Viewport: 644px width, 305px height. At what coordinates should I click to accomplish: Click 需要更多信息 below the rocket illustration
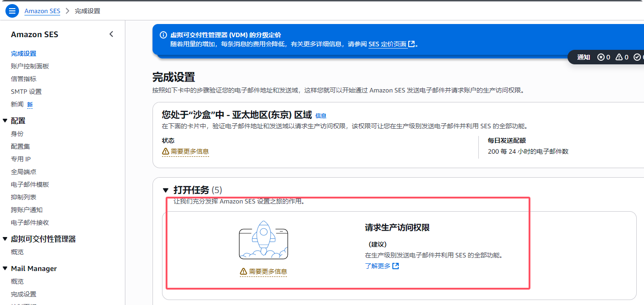pos(263,271)
